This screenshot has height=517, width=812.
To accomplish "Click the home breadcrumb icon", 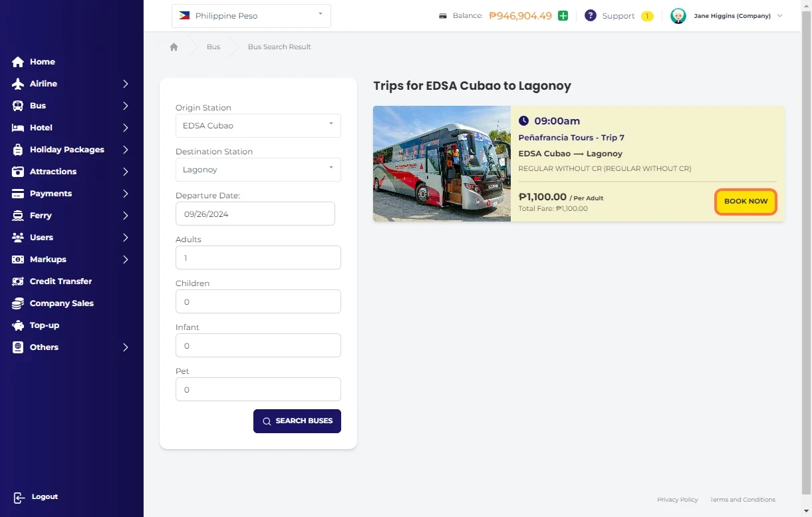I will pos(174,47).
